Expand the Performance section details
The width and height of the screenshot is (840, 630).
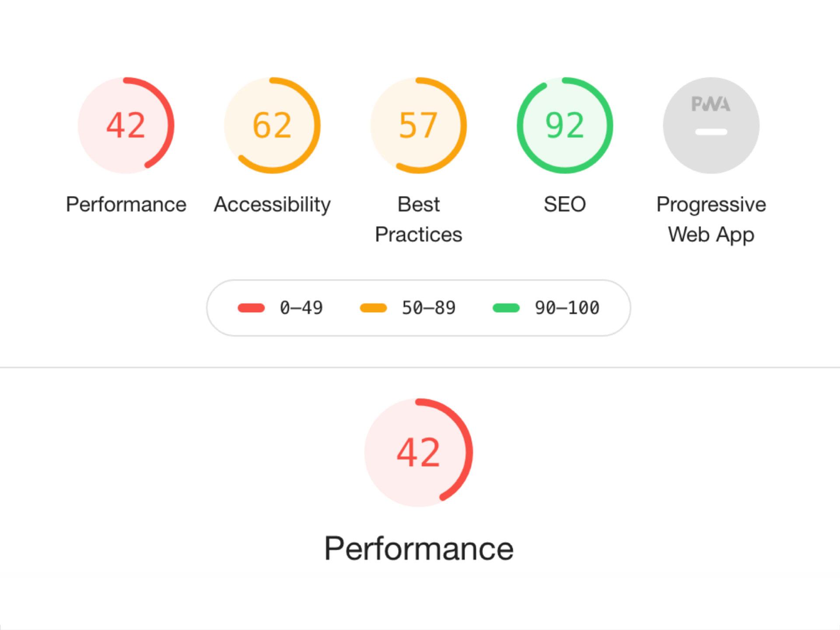tap(418, 547)
